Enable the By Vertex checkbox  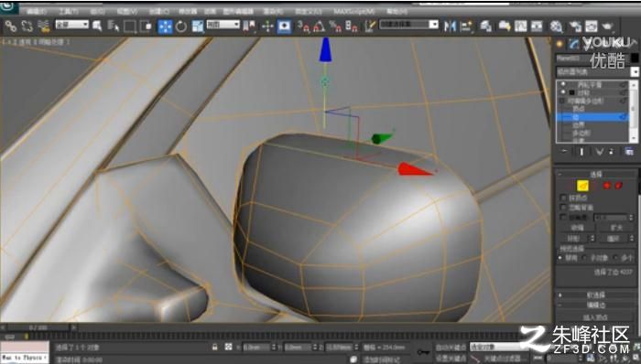(x=564, y=198)
